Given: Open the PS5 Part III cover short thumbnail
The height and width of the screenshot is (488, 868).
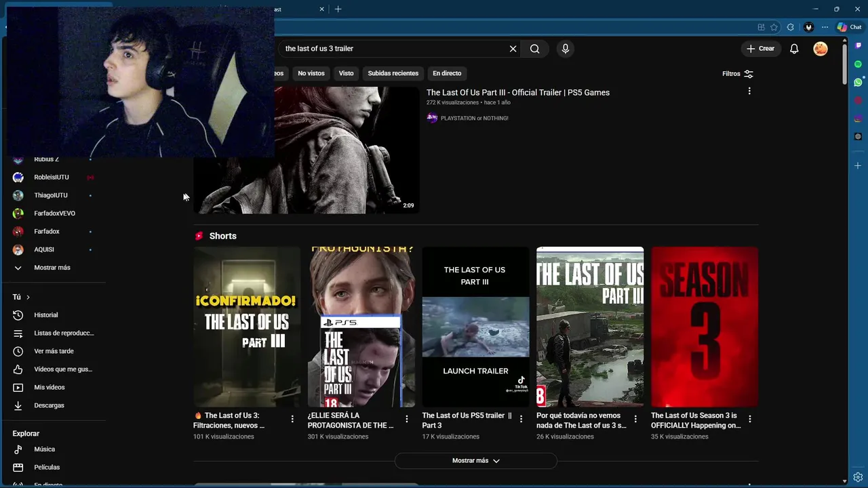Looking at the screenshot, I should coord(361,327).
